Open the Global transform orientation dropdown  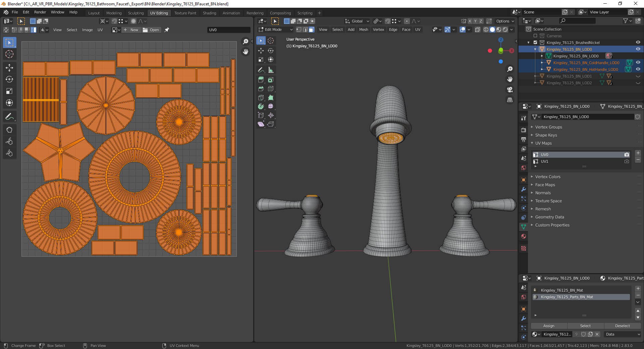(x=357, y=21)
